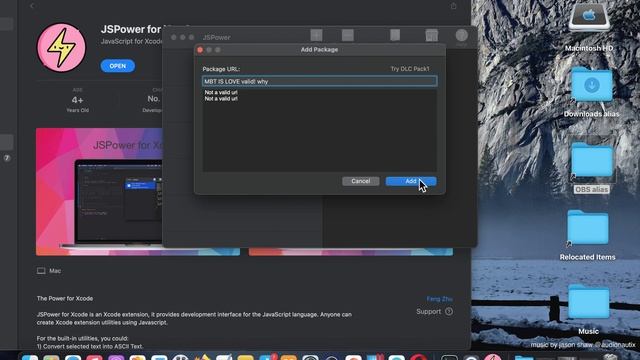
Task: Click the storefront icon in JSPower toolbar
Action: tap(431, 35)
